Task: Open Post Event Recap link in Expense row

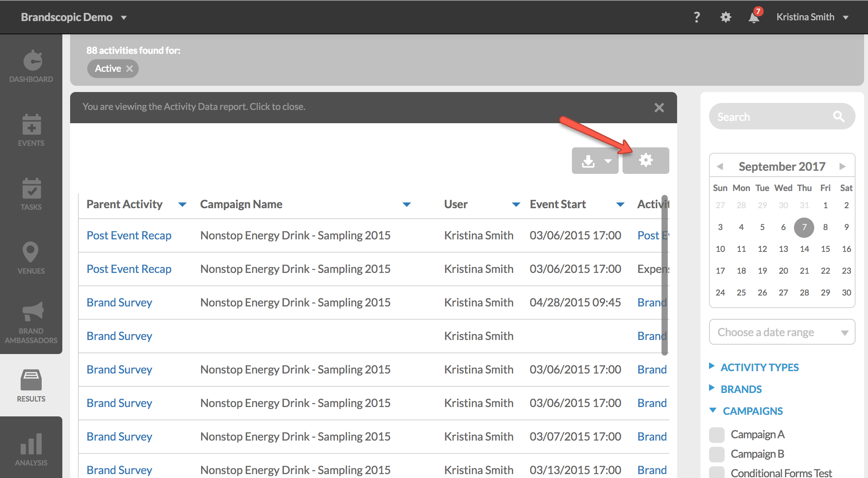Action: point(129,269)
